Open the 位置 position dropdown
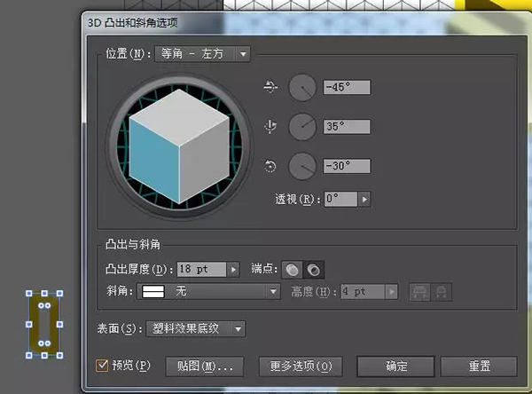The width and height of the screenshot is (532, 394). 202,54
